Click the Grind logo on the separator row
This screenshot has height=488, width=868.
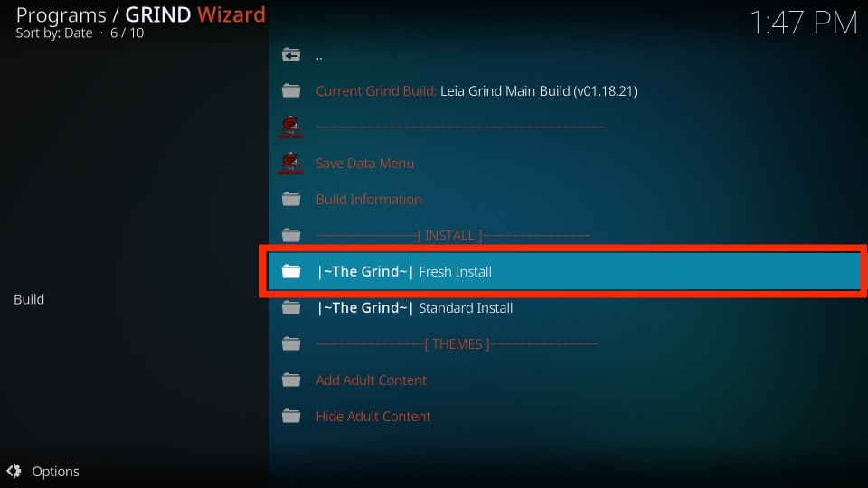[290, 127]
